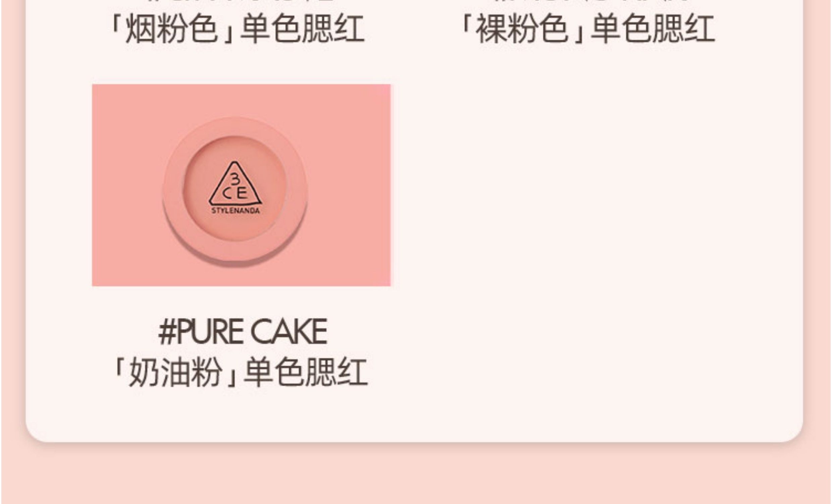Click 单色腮红 text beside 「烟粉色」
The image size is (832, 504).
coord(303,29)
